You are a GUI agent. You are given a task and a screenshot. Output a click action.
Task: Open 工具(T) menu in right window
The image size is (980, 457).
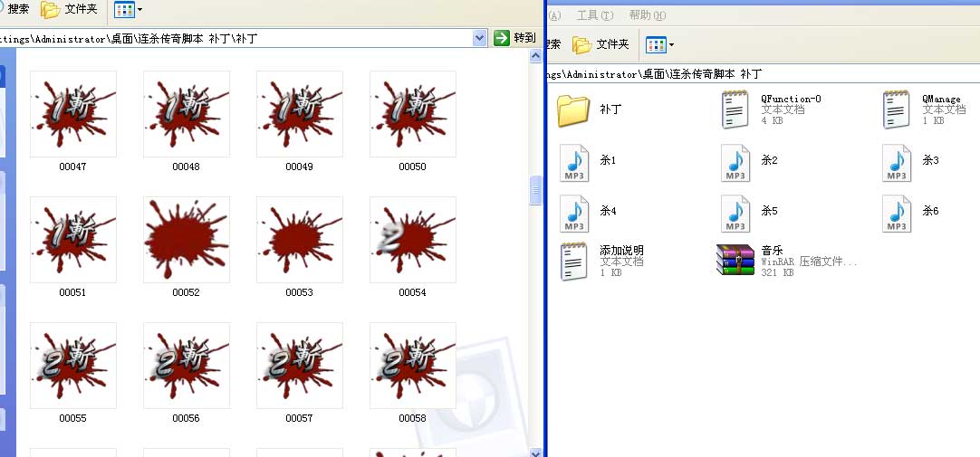point(594,15)
